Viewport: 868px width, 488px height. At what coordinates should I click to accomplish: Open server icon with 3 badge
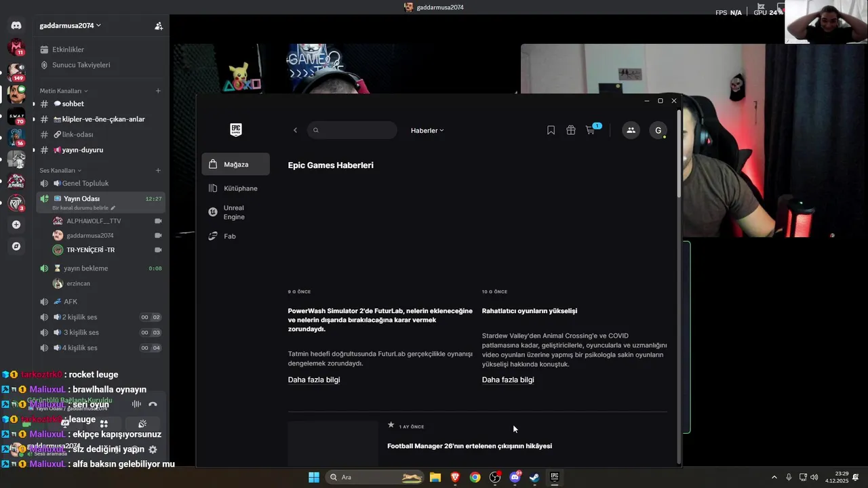(16, 203)
